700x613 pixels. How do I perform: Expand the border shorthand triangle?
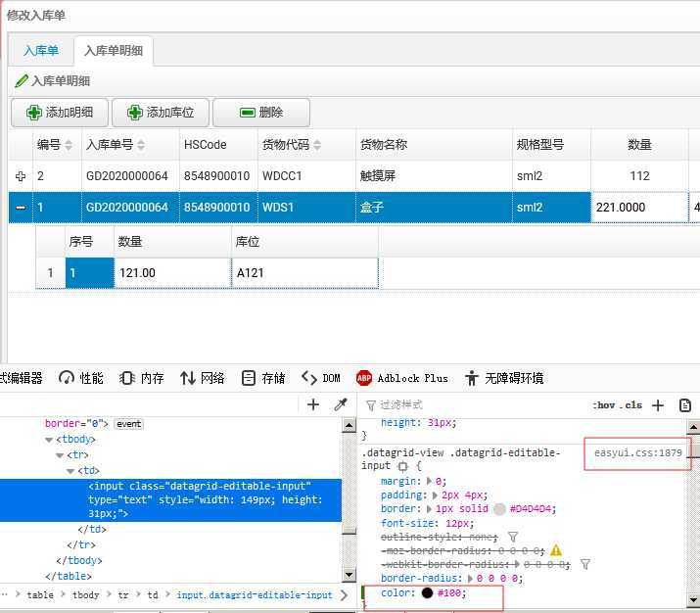click(x=430, y=509)
